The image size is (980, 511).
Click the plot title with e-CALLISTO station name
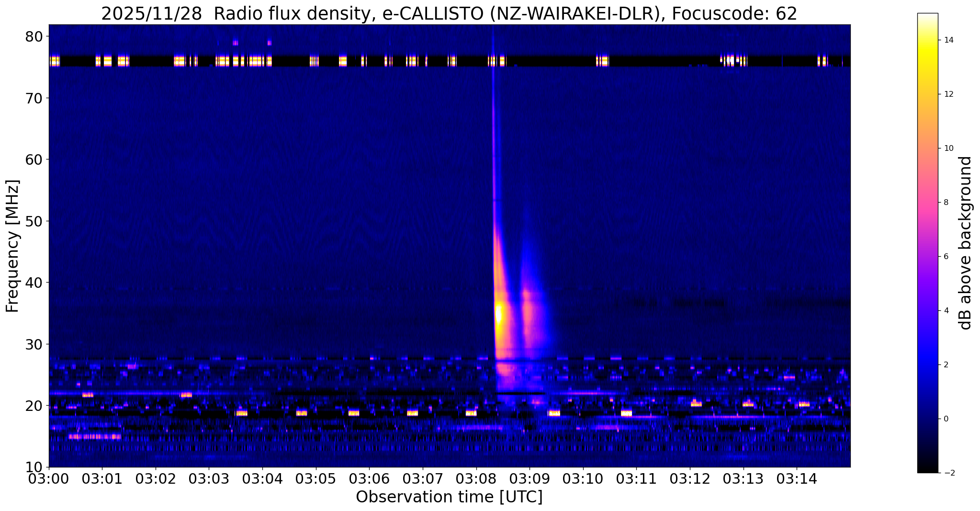point(449,13)
